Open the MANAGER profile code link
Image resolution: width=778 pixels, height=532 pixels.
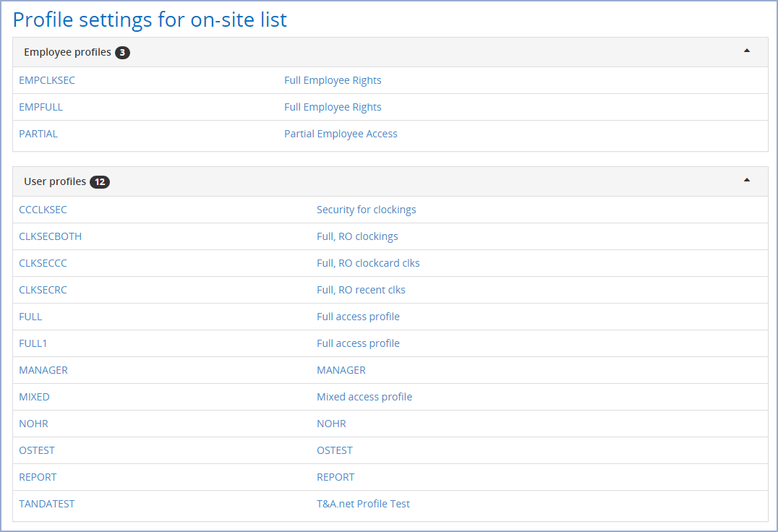[x=43, y=370]
